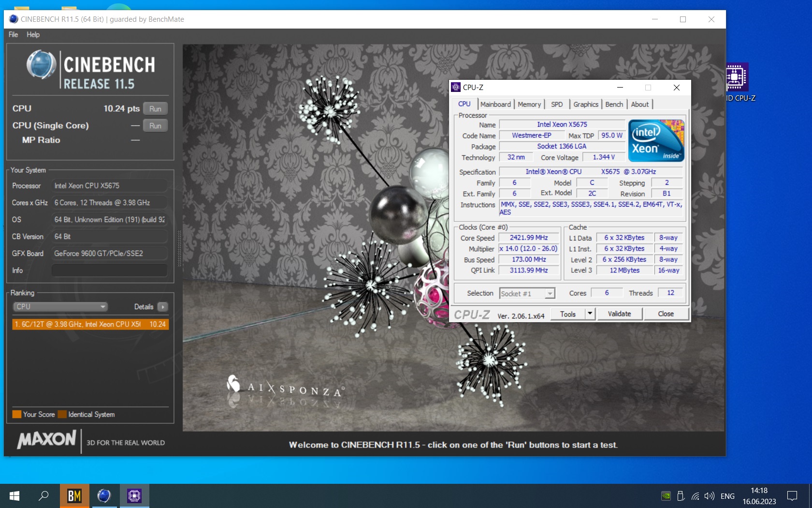Viewport: 812px width, 508px height.
Task: Open NVIDIA tray icon
Action: coord(666,496)
